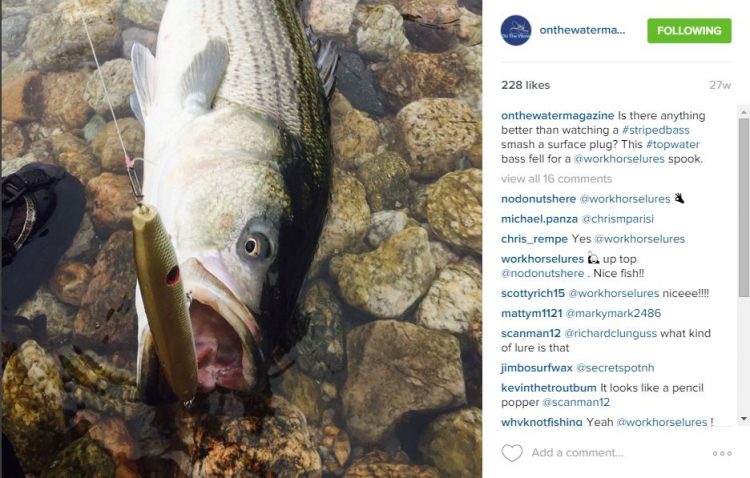The height and width of the screenshot is (478, 750).
Task: Click scrollbar down arrow in comments
Action: point(743,419)
